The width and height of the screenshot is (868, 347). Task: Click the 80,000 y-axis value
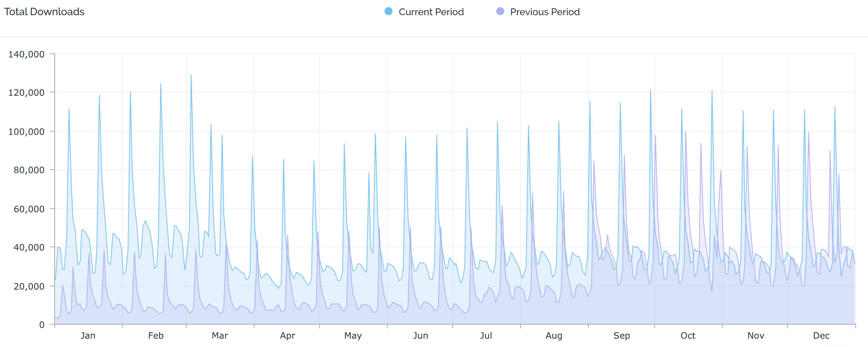pyautogui.click(x=29, y=170)
